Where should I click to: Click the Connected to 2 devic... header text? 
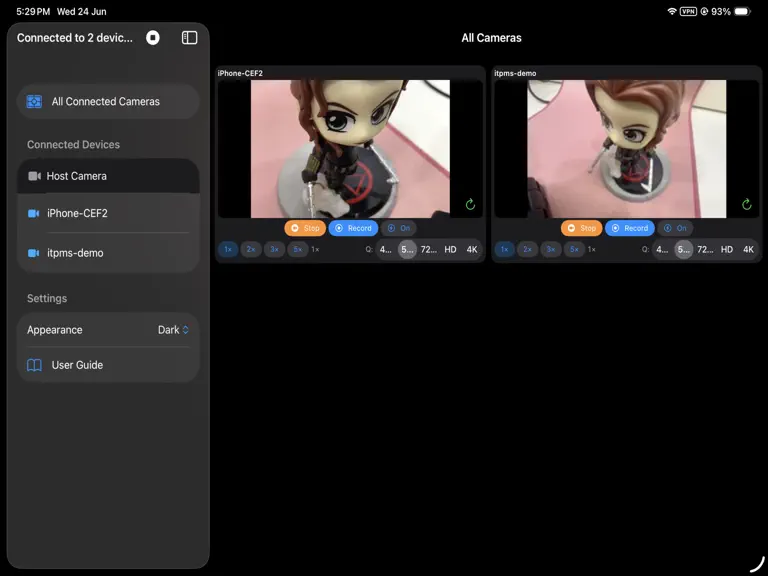click(x=74, y=38)
